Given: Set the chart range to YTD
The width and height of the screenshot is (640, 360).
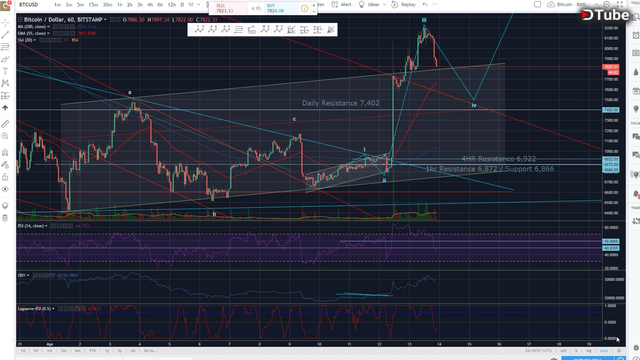Looking at the screenshot, I should coord(93,351).
